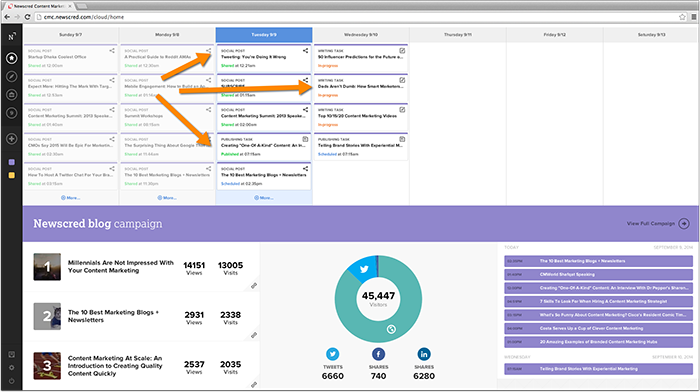Bookmark page with the star icon
The width and height of the screenshot is (700, 392).
(x=682, y=17)
